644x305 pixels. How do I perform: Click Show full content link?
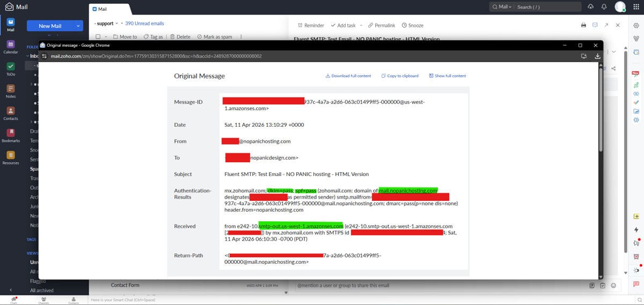448,76
